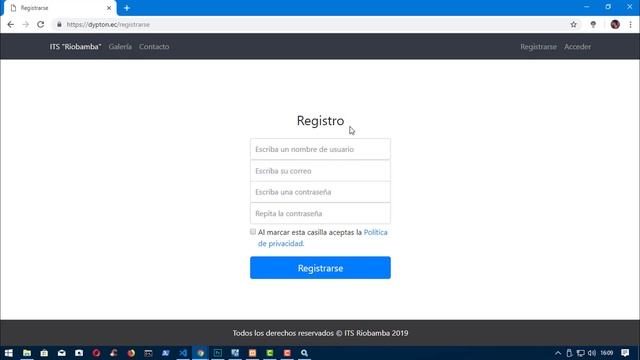Focus the 'Escriba una contraseña' field
Viewport: 640px width, 360px height.
point(320,192)
